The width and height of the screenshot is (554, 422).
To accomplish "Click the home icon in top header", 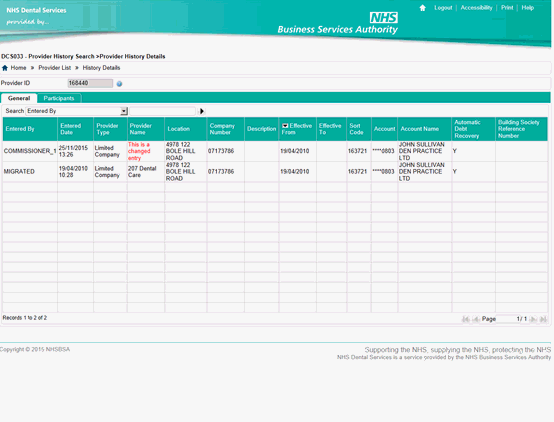I will click(x=422, y=8).
